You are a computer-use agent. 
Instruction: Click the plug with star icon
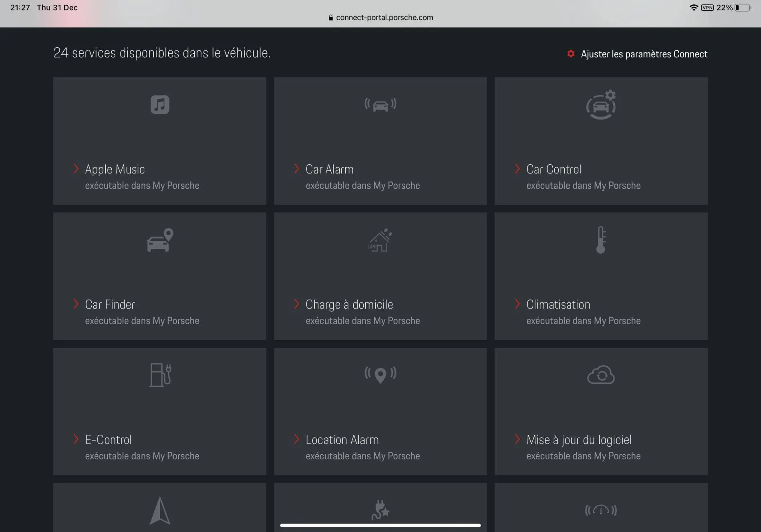(x=380, y=510)
